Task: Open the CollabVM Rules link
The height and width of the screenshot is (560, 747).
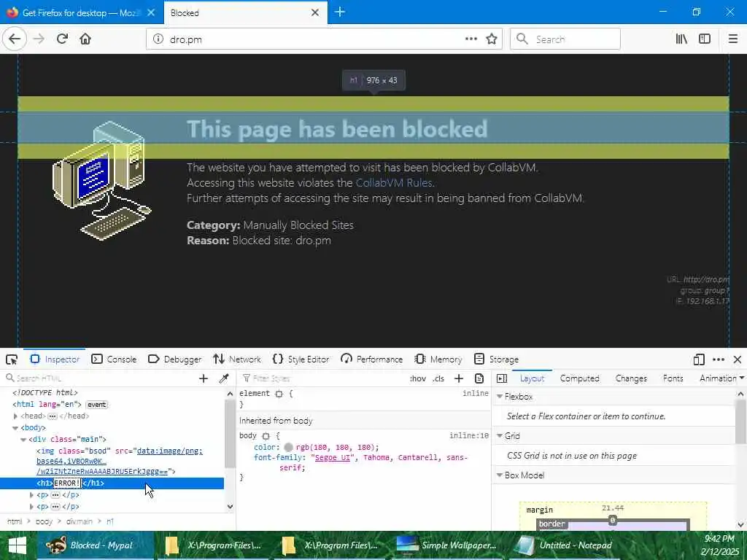Action: click(394, 183)
